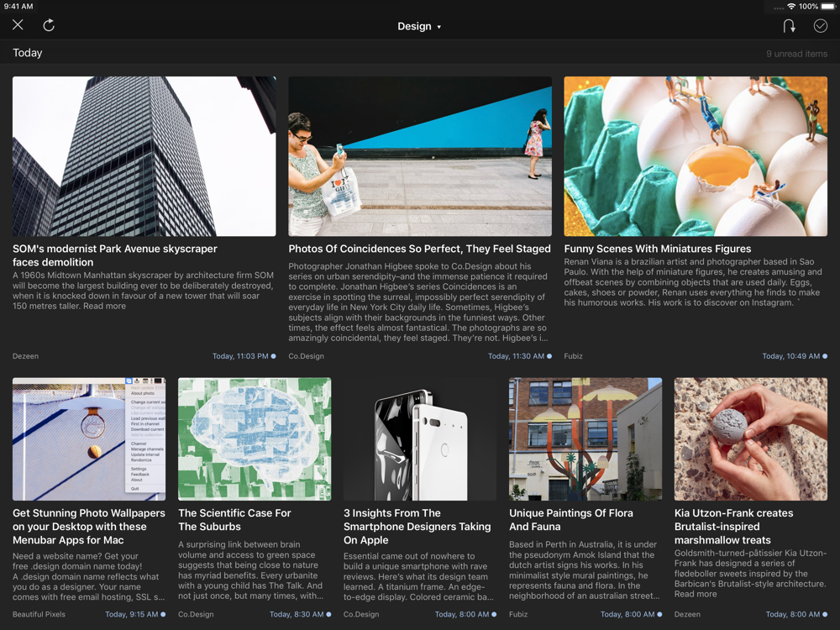The image size is (840, 630).
Task: Open The Scientific Case For The Suburbs
Action: [234, 520]
